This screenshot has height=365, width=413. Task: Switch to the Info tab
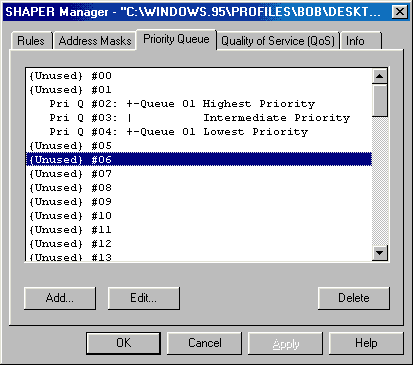361,41
